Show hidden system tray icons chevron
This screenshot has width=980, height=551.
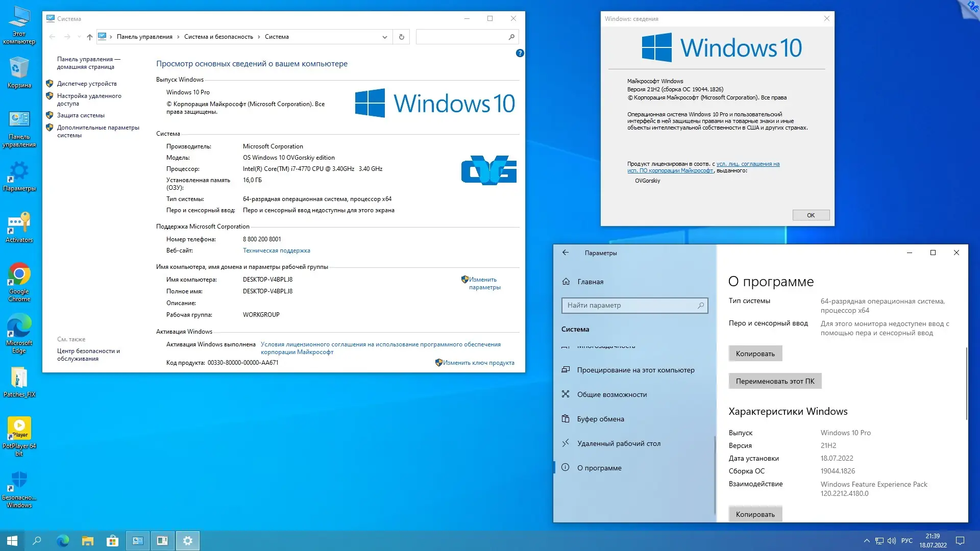point(866,541)
